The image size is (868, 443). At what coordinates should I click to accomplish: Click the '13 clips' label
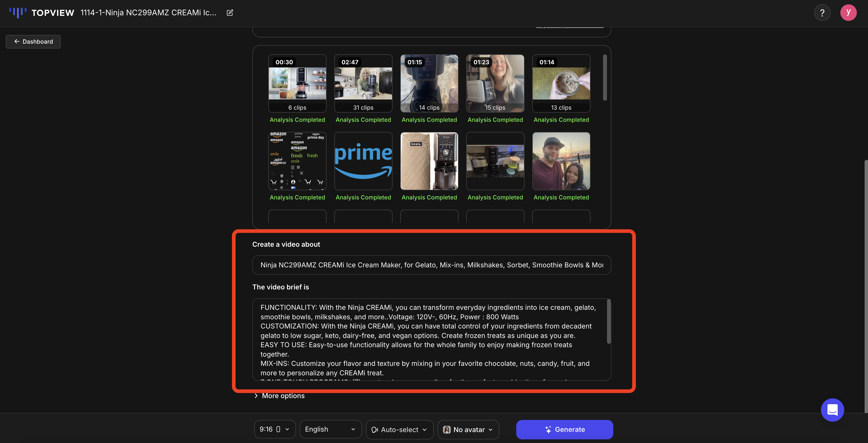click(x=561, y=107)
